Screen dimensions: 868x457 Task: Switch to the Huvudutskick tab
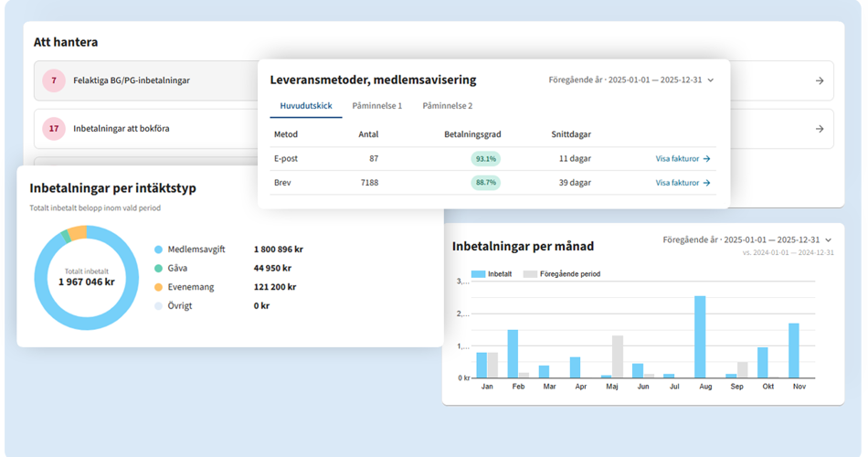click(306, 106)
